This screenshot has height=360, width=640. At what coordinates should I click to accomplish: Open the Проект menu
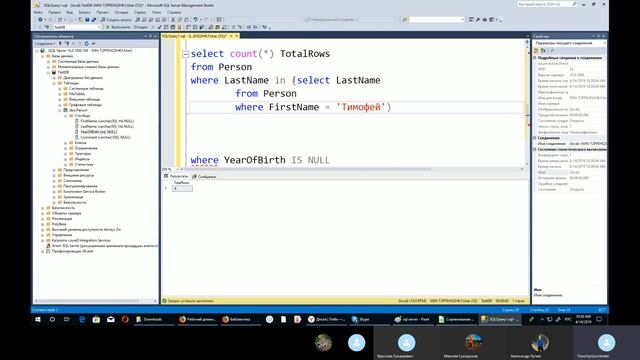[x=102, y=12]
